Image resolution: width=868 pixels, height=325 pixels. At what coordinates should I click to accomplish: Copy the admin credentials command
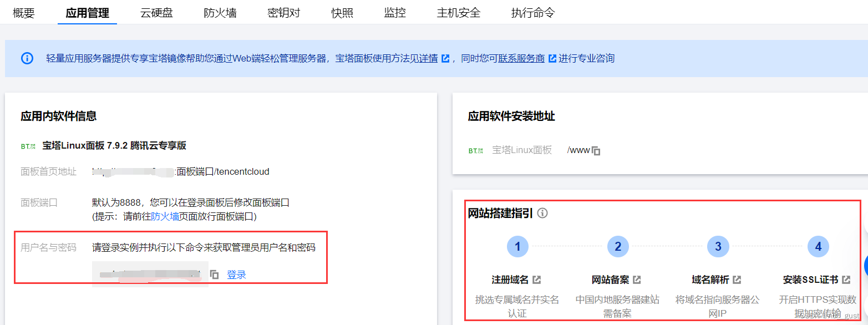coord(215,275)
